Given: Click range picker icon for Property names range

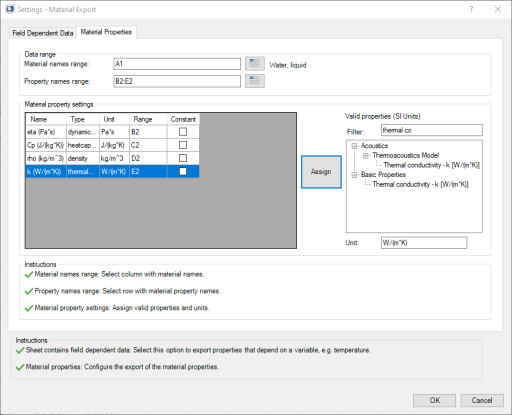Looking at the screenshot, I should point(255,81).
